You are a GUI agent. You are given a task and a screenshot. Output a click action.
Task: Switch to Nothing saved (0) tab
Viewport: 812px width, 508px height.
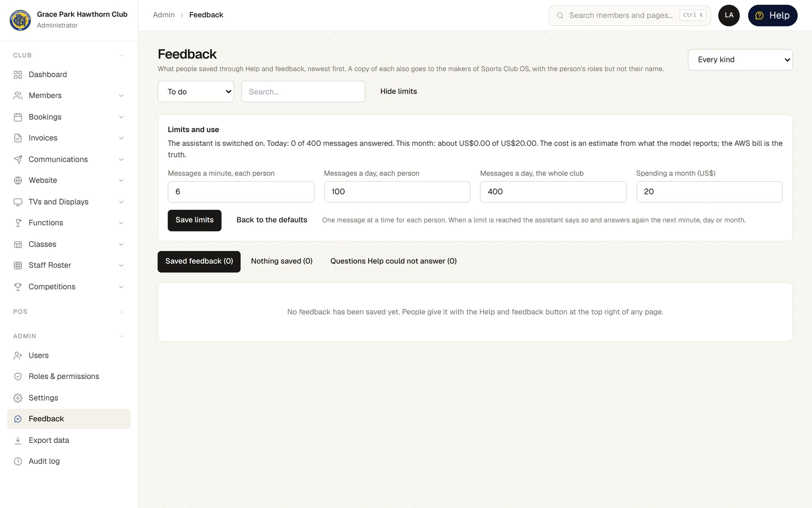(x=282, y=262)
